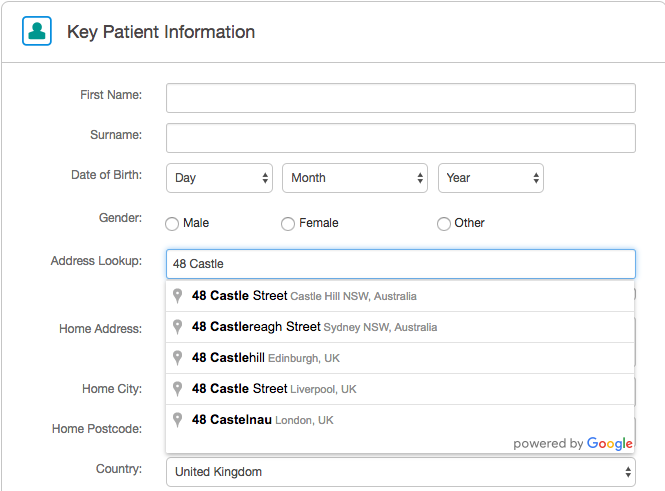Choose 48 Castelnau London, UK suggestion
The width and height of the screenshot is (665, 491).
point(400,420)
